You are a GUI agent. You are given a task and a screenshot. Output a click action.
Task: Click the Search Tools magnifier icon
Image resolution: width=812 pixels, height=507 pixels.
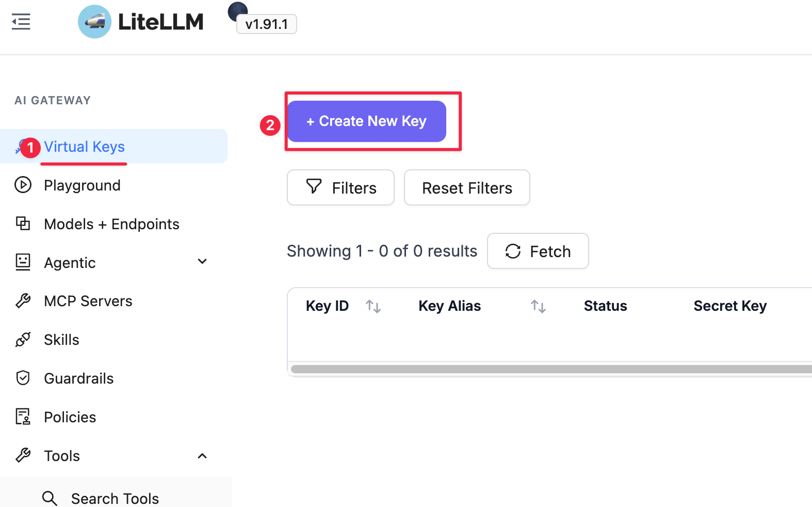click(50, 498)
